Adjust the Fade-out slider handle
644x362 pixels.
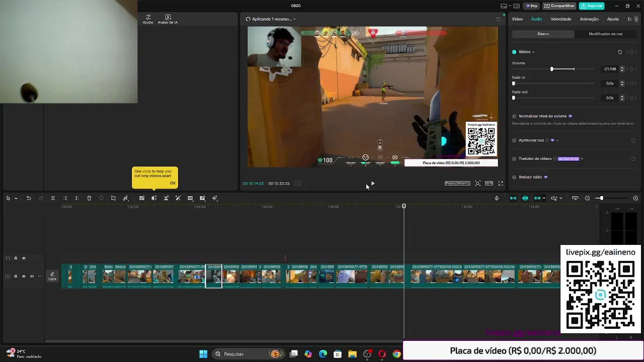click(514, 98)
